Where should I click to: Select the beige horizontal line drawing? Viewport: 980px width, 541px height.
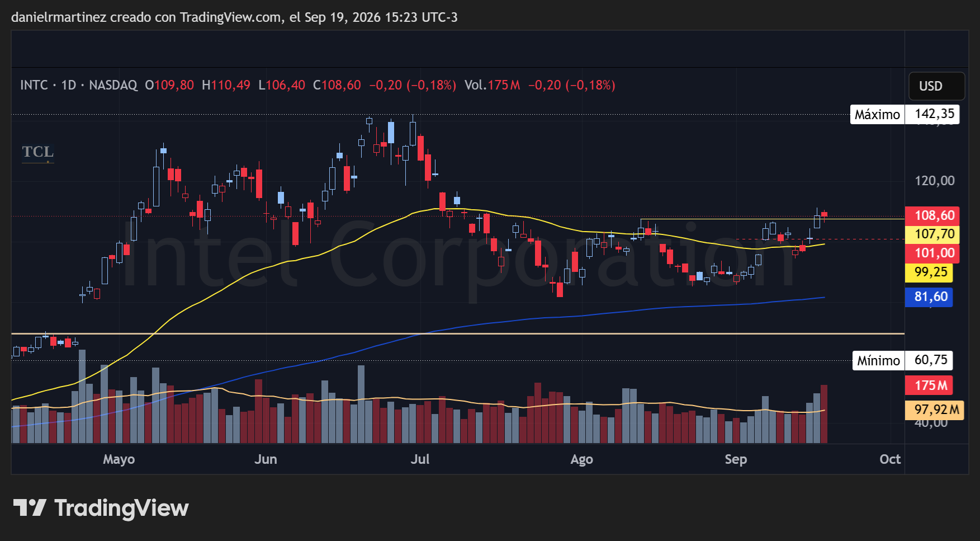(458, 333)
